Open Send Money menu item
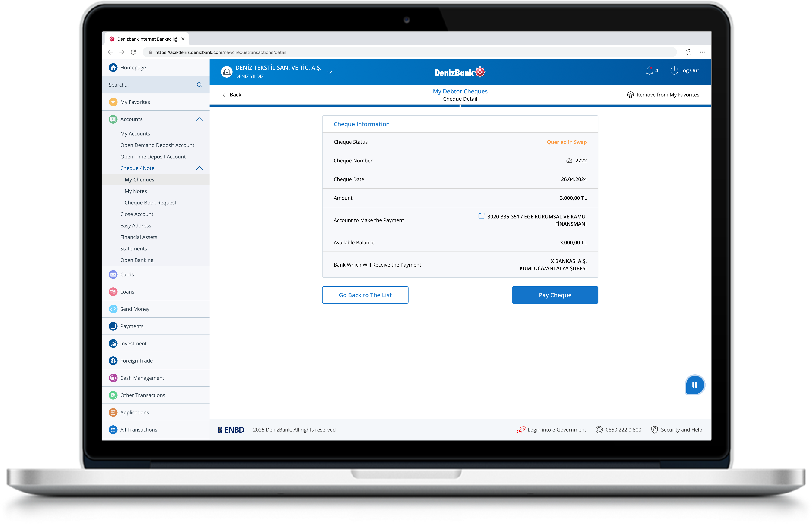This screenshot has width=812, height=526. coord(135,309)
